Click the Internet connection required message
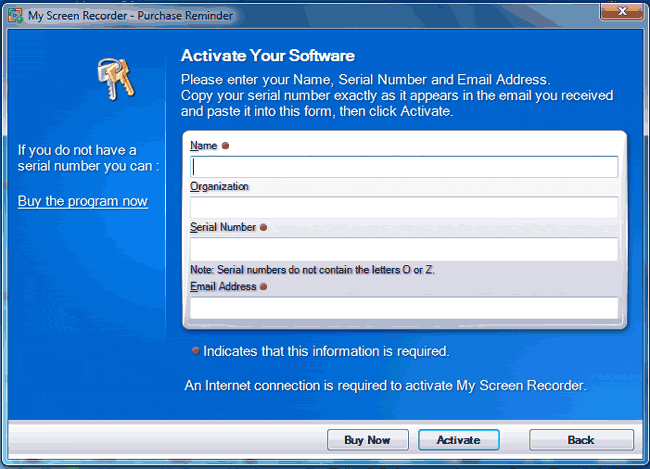The image size is (650, 469). [x=386, y=386]
